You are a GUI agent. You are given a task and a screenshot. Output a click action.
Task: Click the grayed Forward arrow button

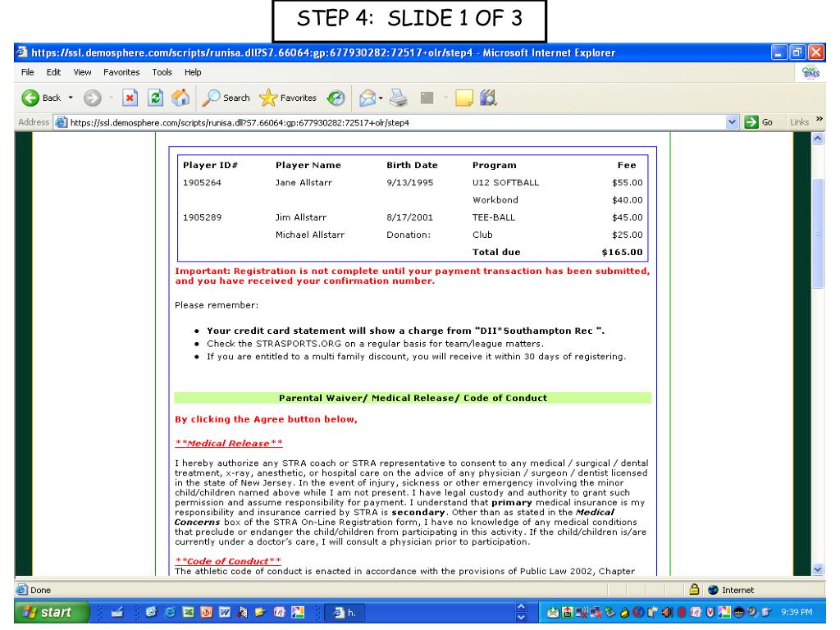(x=92, y=98)
